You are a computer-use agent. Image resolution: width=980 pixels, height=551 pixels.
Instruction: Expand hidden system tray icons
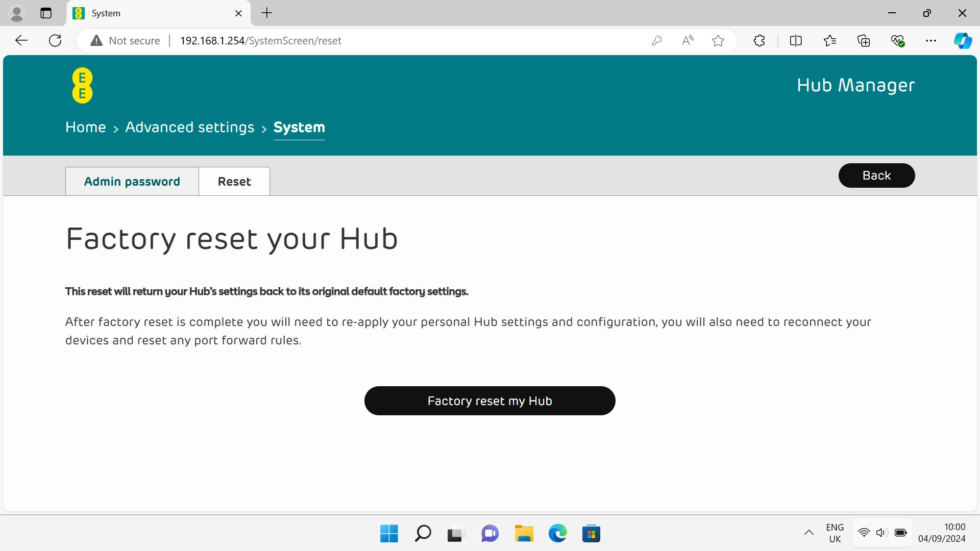808,533
